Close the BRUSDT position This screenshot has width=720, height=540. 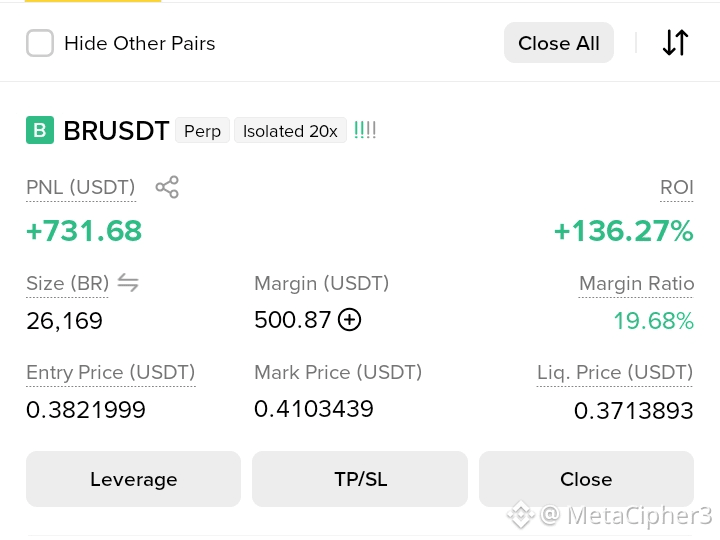coord(586,479)
